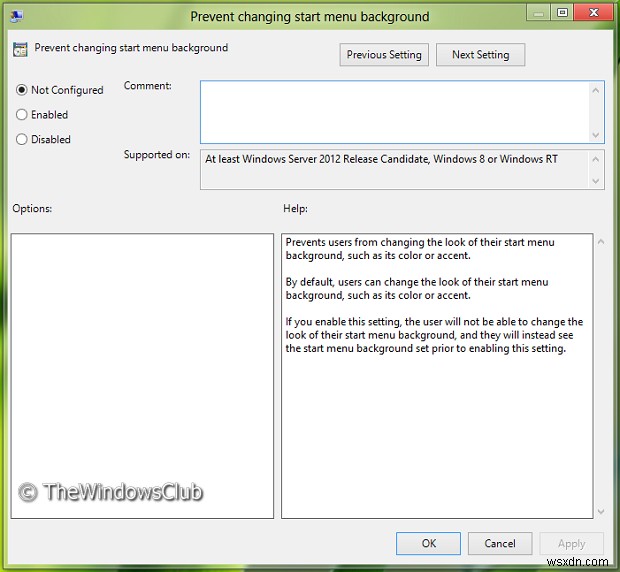
Task: Click heading 'Prevent changing start menu background' beside policy icon
Action: coord(131,48)
